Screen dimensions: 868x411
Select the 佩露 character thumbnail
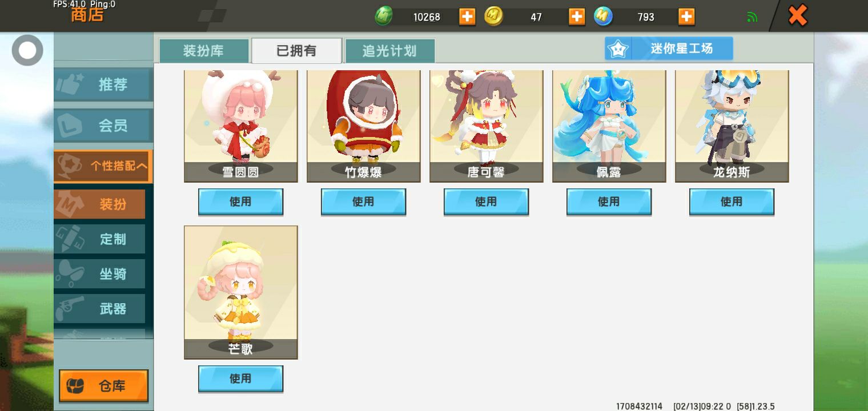click(609, 126)
